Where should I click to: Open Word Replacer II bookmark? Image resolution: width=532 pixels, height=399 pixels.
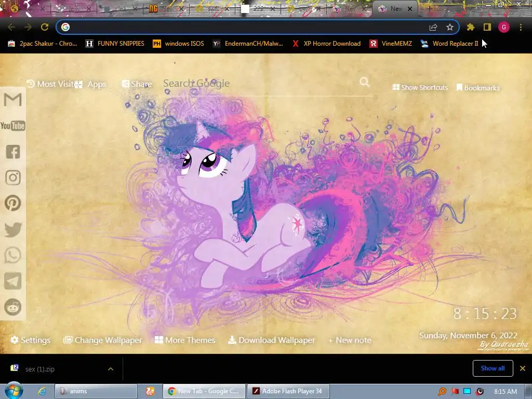tap(449, 44)
